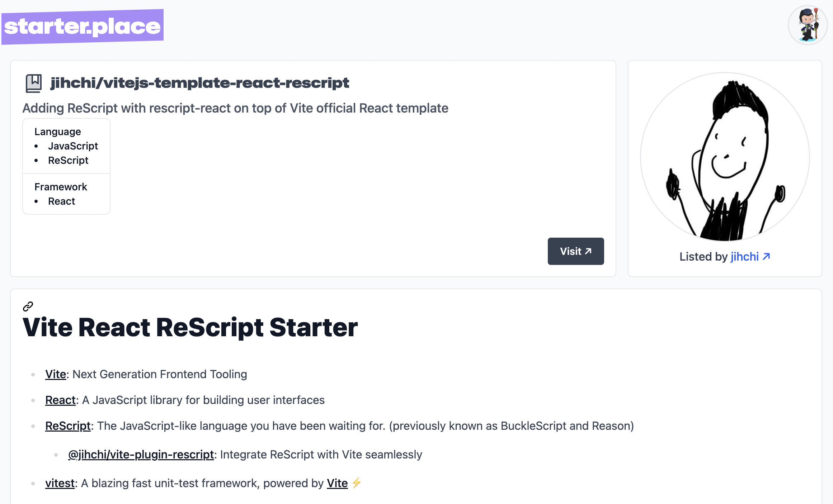This screenshot has width=833, height=504.
Task: Click jihchi's hand-drawn profile picture
Action: 725,157
